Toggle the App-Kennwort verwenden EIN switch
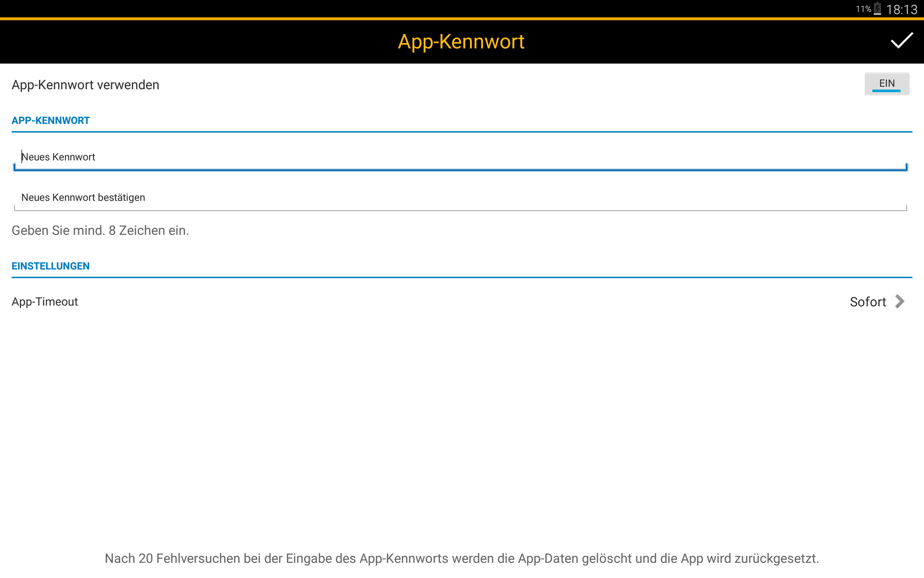The height and width of the screenshot is (578, 924). coord(886,84)
